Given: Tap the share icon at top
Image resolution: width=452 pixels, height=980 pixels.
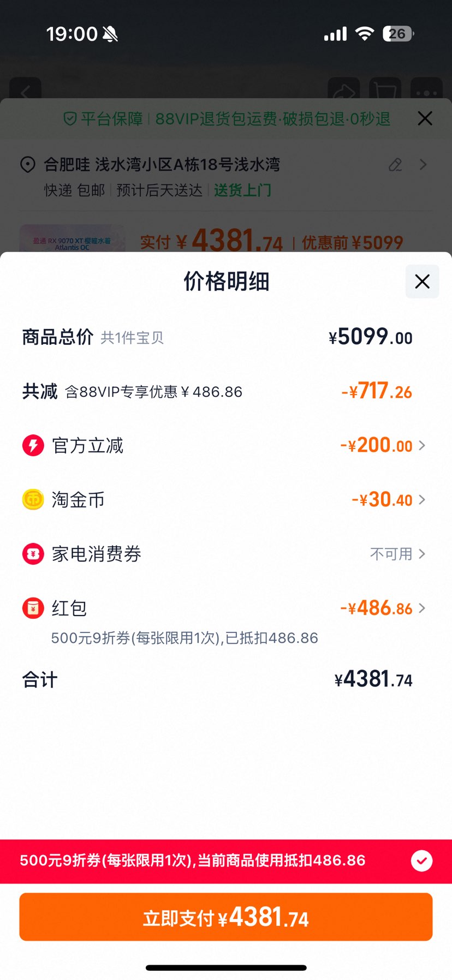Looking at the screenshot, I should [343, 91].
